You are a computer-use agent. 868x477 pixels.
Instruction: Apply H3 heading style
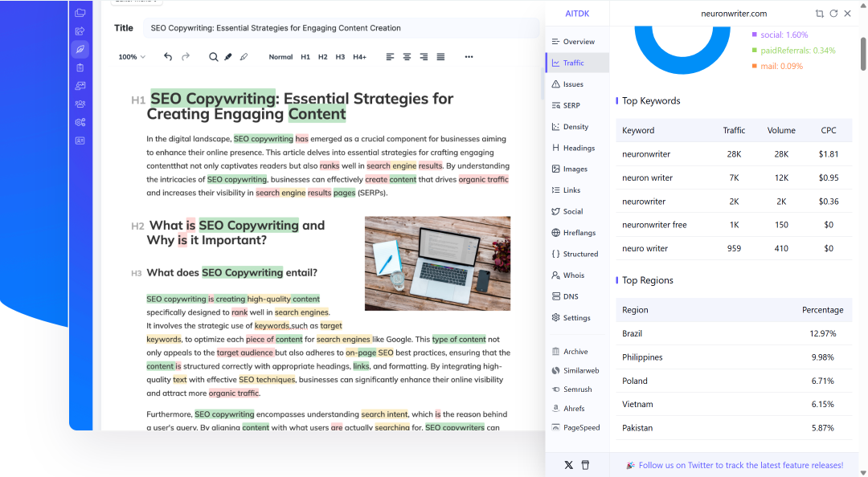340,57
